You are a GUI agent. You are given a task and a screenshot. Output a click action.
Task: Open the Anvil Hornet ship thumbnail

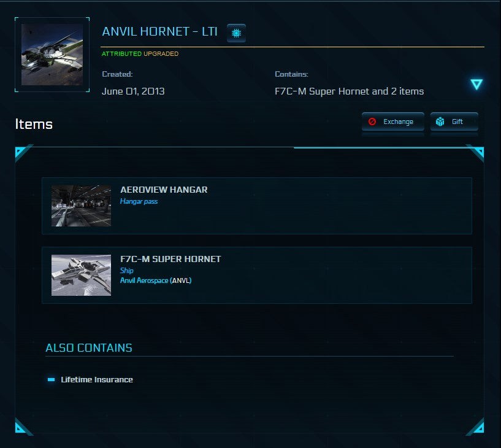pyautogui.click(x=52, y=55)
